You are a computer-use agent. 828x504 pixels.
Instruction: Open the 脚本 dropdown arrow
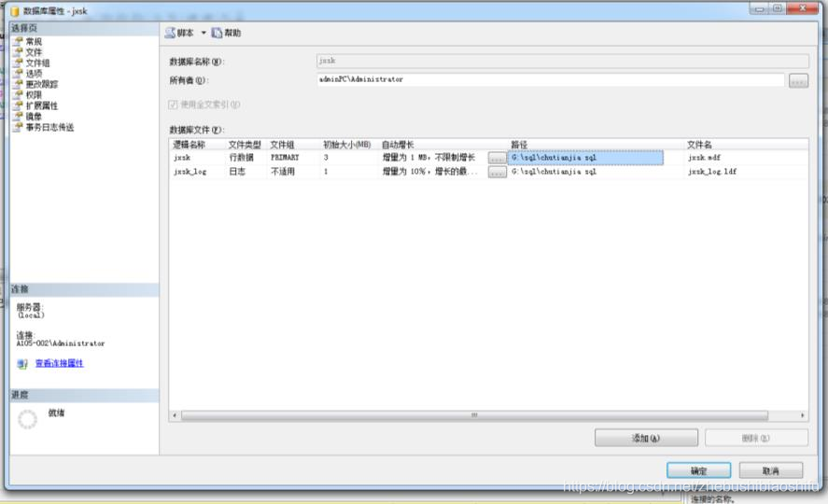(203, 33)
